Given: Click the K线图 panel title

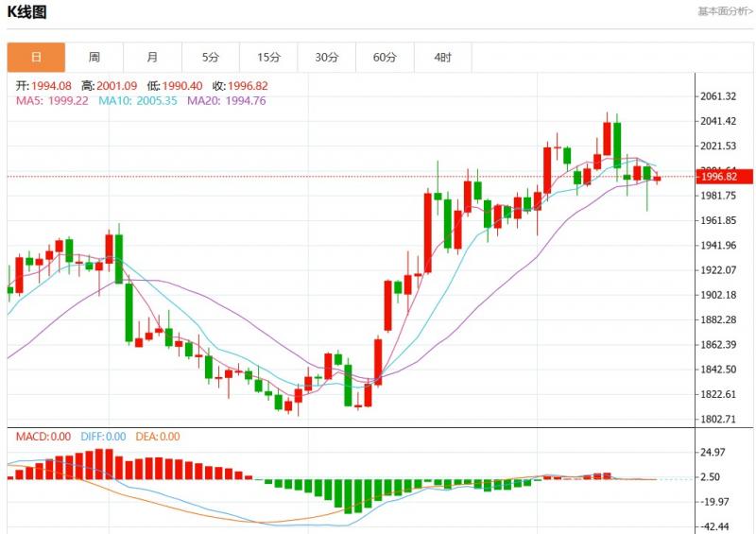Looking at the screenshot, I should point(27,12).
